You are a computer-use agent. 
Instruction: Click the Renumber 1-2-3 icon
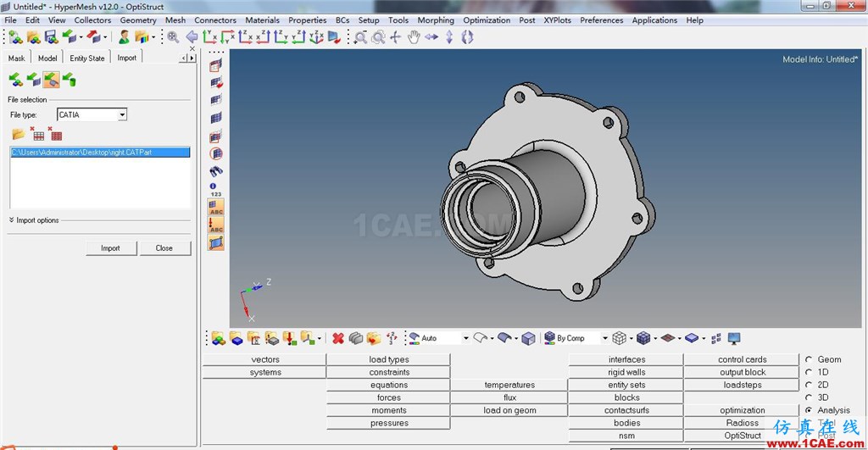pos(392,338)
